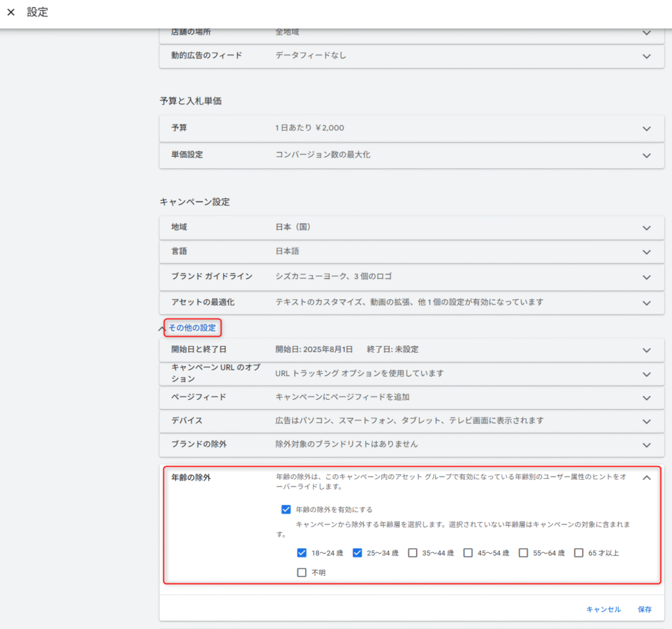The height and width of the screenshot is (629, 672).
Task: Expand the 単価設定 row chevron
Action: [x=646, y=156]
